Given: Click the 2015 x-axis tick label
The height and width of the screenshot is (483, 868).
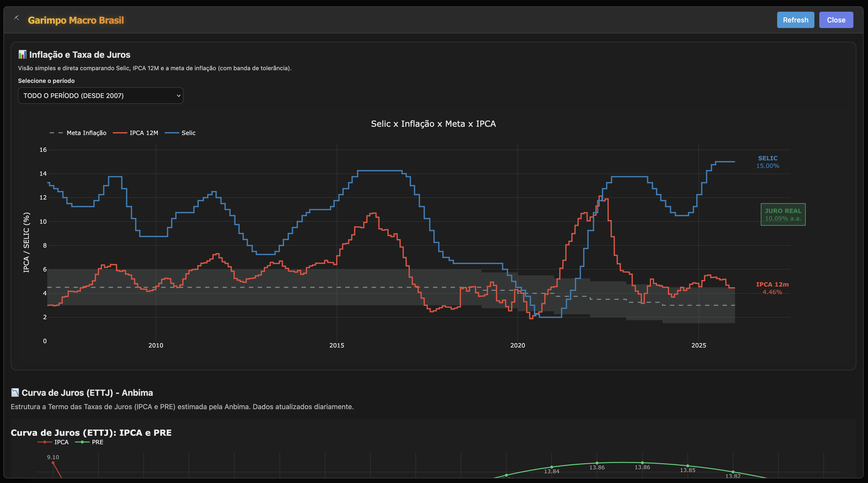Looking at the screenshot, I should coord(337,346).
